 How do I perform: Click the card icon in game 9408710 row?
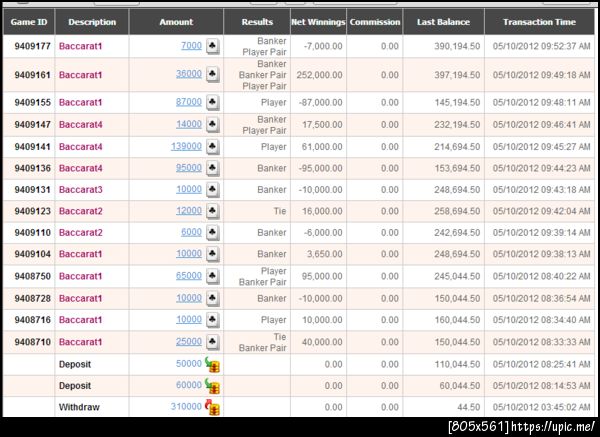(213, 342)
